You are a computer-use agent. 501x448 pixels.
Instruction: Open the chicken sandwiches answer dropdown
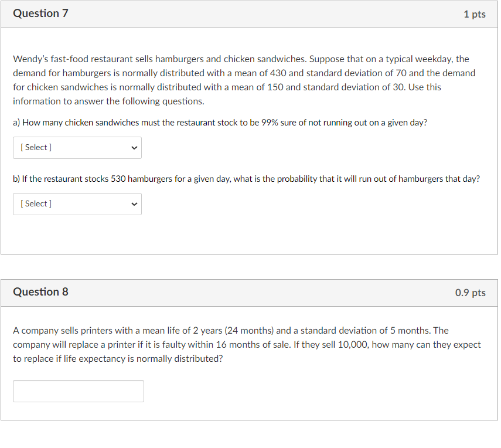77,147
